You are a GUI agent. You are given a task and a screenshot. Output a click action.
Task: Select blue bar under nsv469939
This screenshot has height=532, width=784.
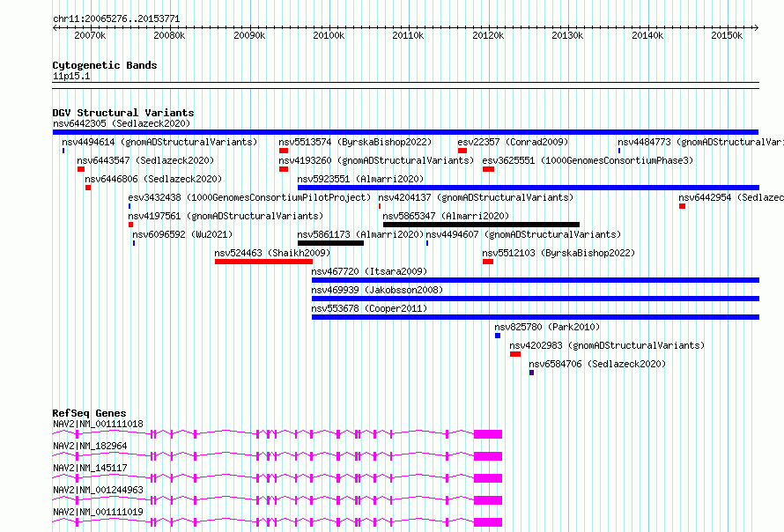coord(536,299)
